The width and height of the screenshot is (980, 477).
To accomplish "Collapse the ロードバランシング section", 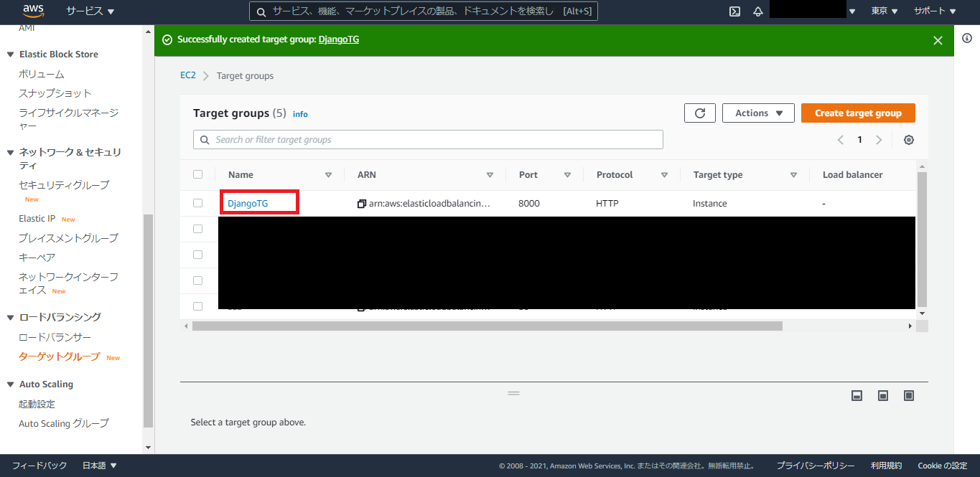I will pos(10,318).
